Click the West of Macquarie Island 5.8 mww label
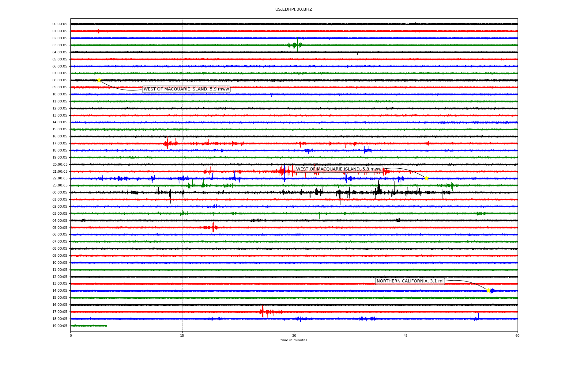Image resolution: width=588 pixels, height=368 pixels. 339,169
